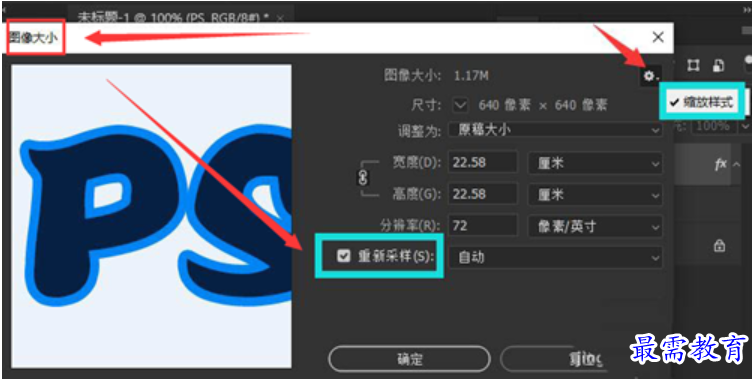The height and width of the screenshot is (380, 754).
Task: Click the lock icon on the layer row
Action: coord(719,246)
